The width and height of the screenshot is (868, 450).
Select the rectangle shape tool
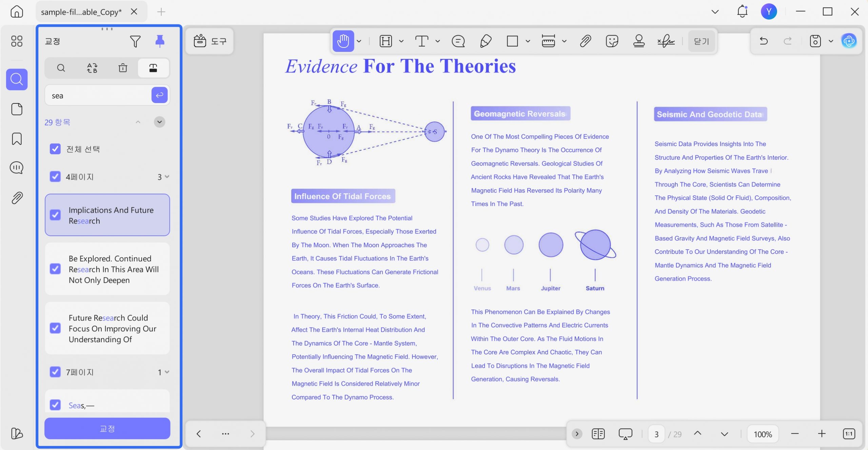512,41
